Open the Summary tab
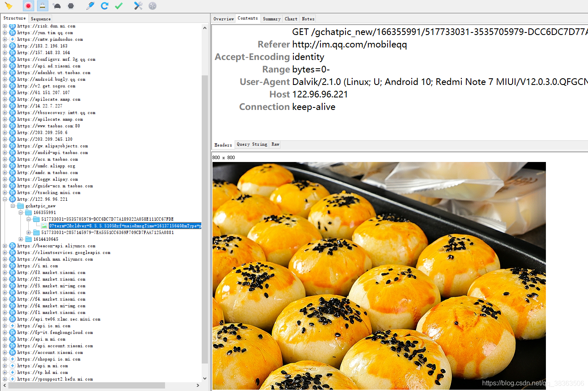This screenshot has height=391, width=588. point(272,19)
